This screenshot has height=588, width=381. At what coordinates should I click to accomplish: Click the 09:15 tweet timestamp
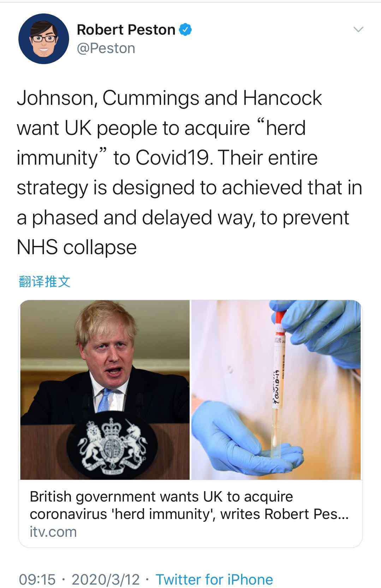pos(37,579)
